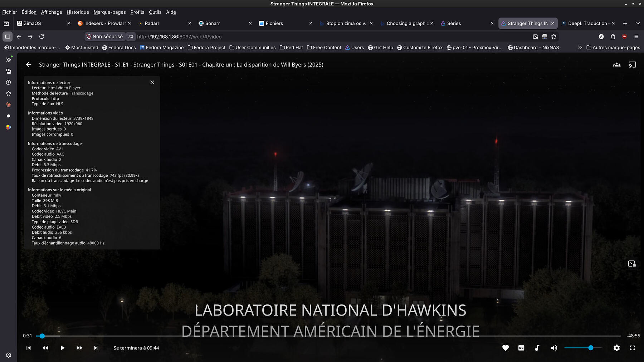Mark episode as favorite with heart
The image size is (644, 362).
coord(506,348)
